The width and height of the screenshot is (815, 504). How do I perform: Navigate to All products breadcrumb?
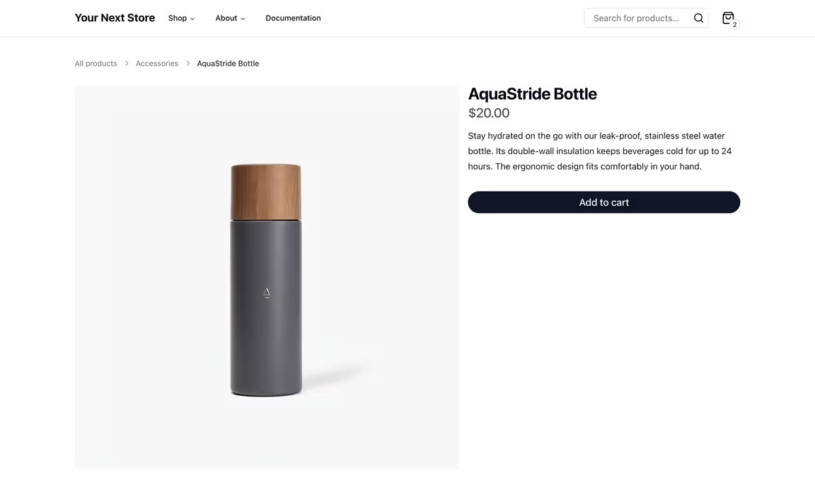(96, 64)
